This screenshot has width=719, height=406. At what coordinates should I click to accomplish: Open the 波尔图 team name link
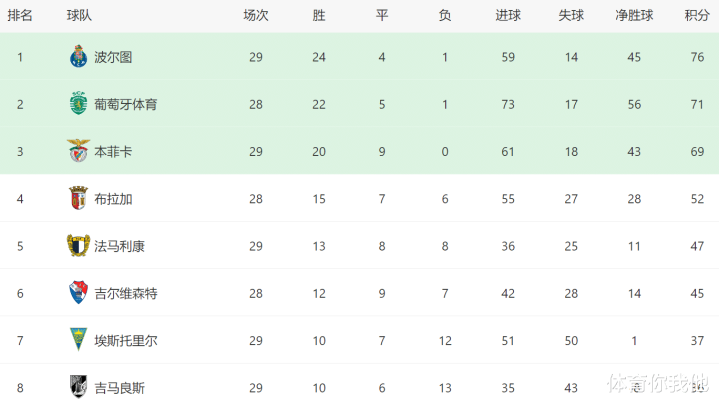click(113, 57)
